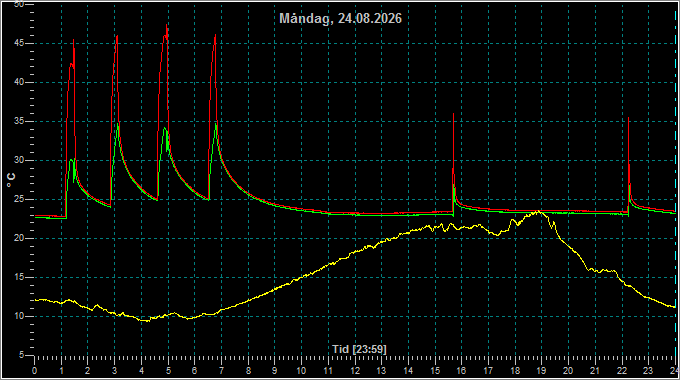Select hour 19 on the time axis
The height and width of the screenshot is (380, 680).
tap(542, 371)
